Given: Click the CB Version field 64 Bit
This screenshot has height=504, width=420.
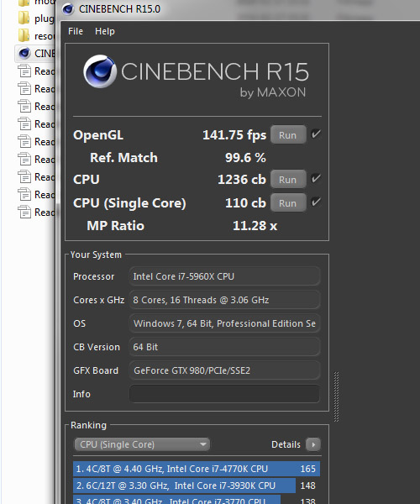Looking at the screenshot, I should point(224,347).
